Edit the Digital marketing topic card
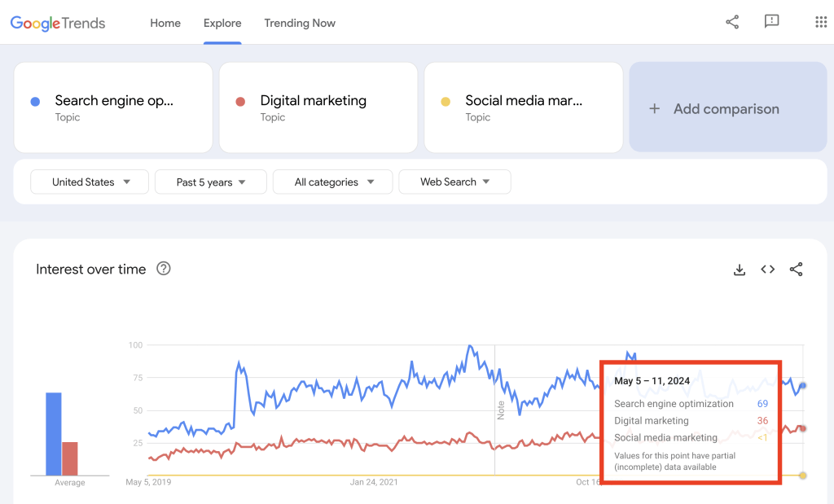 318,107
